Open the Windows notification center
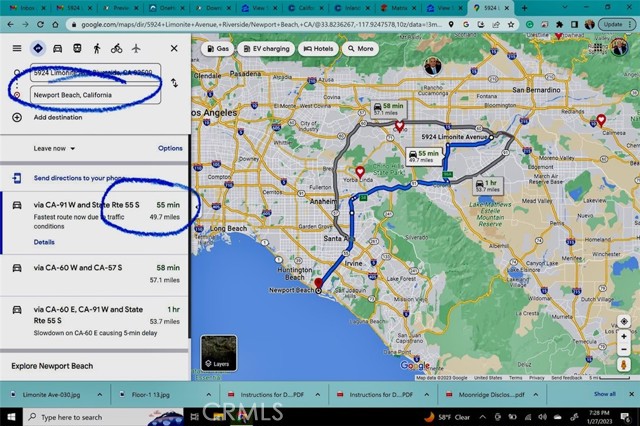 [x=625, y=417]
